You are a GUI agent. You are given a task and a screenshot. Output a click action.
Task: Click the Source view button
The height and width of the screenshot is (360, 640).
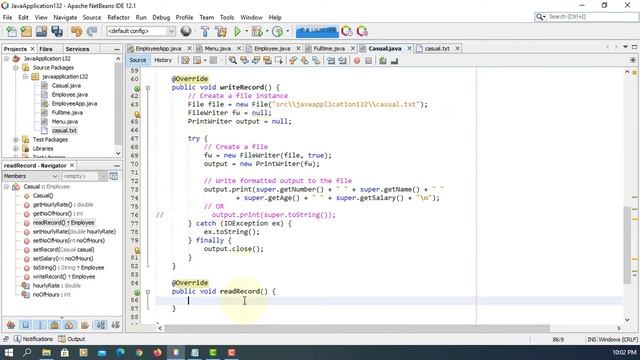pos(138,60)
